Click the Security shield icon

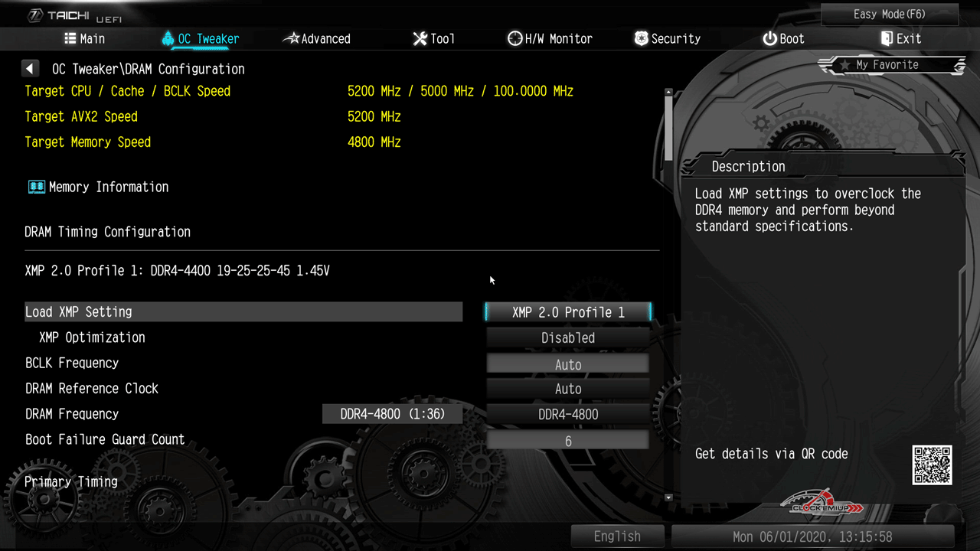click(x=641, y=38)
